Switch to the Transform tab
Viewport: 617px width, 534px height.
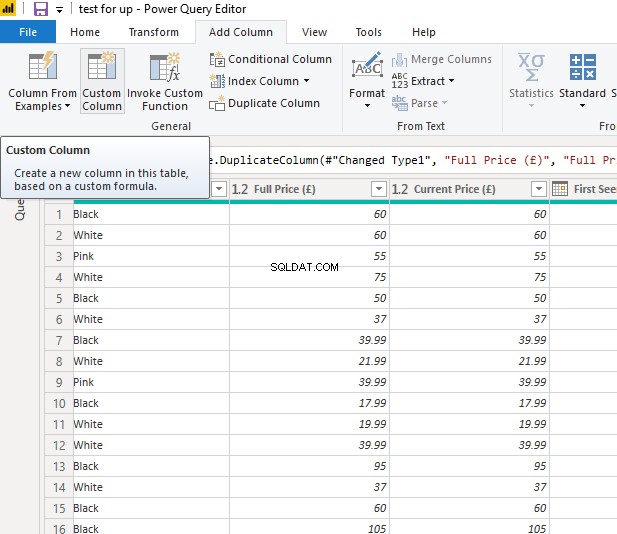tap(154, 32)
